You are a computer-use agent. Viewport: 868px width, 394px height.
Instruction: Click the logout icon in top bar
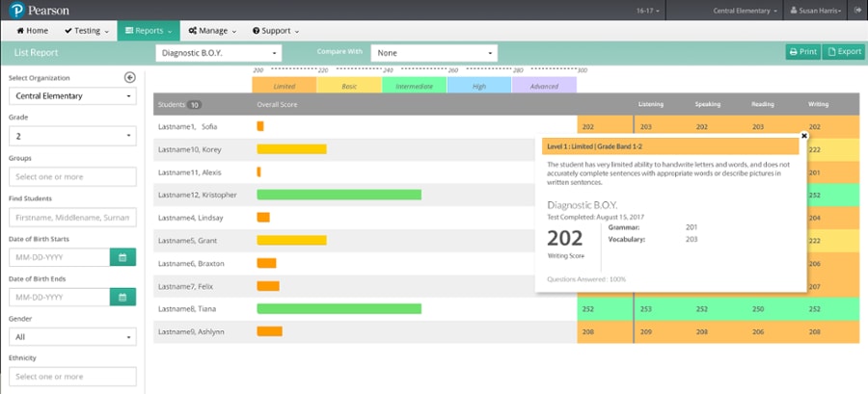(857, 10)
